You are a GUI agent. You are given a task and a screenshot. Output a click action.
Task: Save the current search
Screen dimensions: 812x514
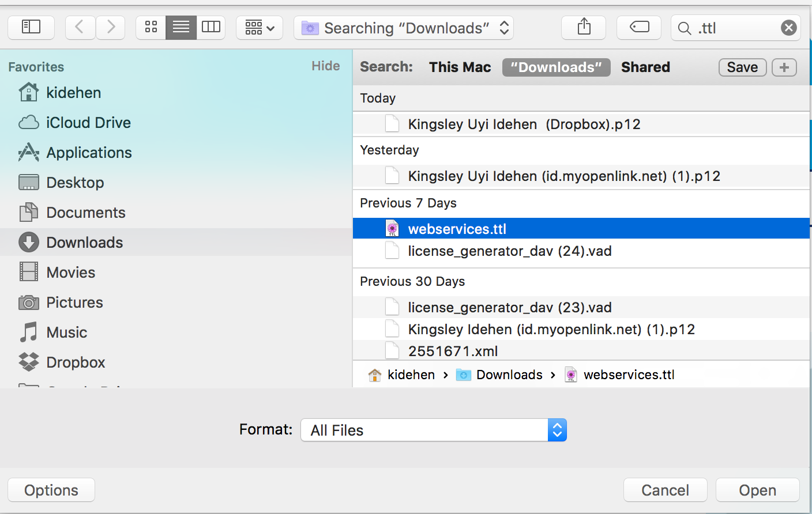click(742, 67)
